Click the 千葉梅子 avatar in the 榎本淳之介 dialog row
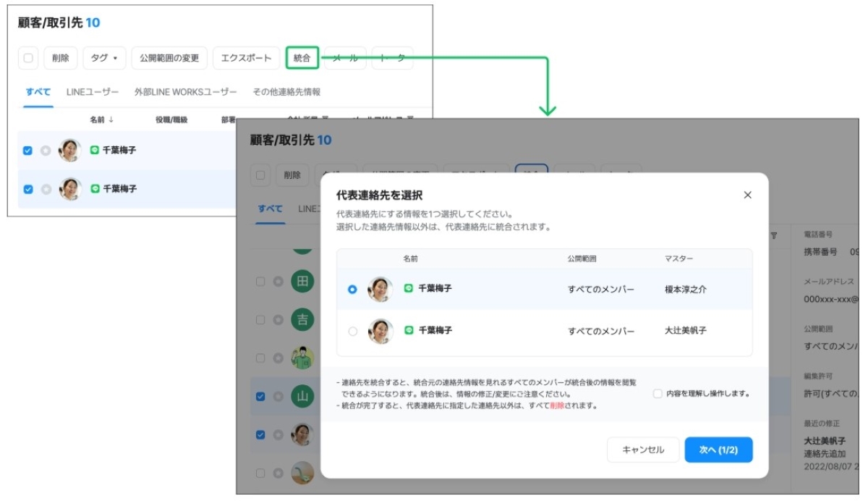Image resolution: width=868 pixels, height=501 pixels. tap(380, 289)
